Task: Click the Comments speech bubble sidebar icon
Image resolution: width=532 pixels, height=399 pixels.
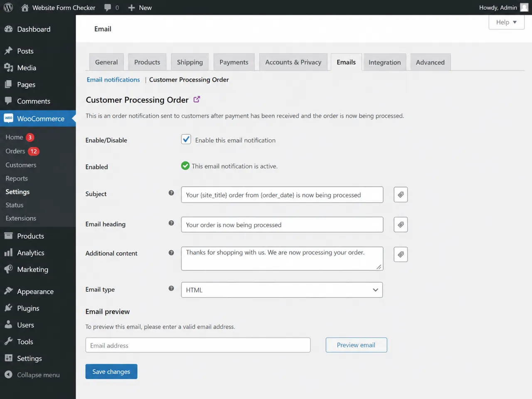Action: click(8, 101)
